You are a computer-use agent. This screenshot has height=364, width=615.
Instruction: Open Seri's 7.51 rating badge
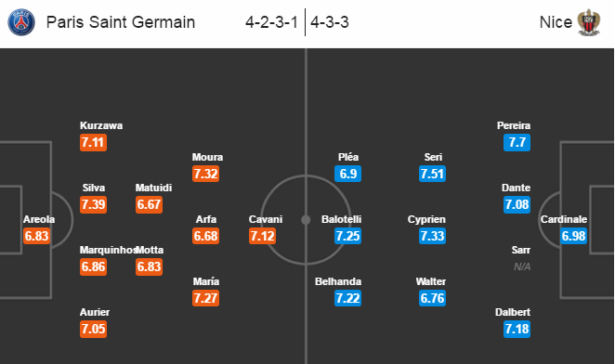point(432,174)
